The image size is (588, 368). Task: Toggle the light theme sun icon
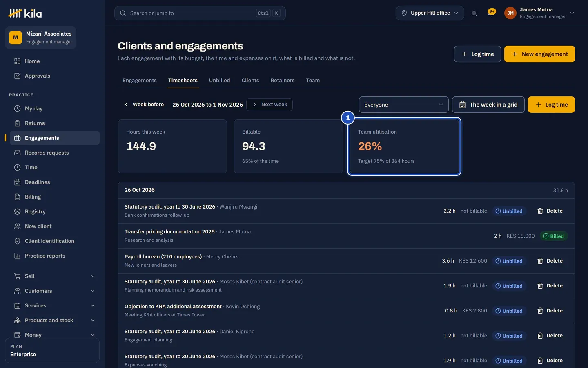[x=474, y=13]
